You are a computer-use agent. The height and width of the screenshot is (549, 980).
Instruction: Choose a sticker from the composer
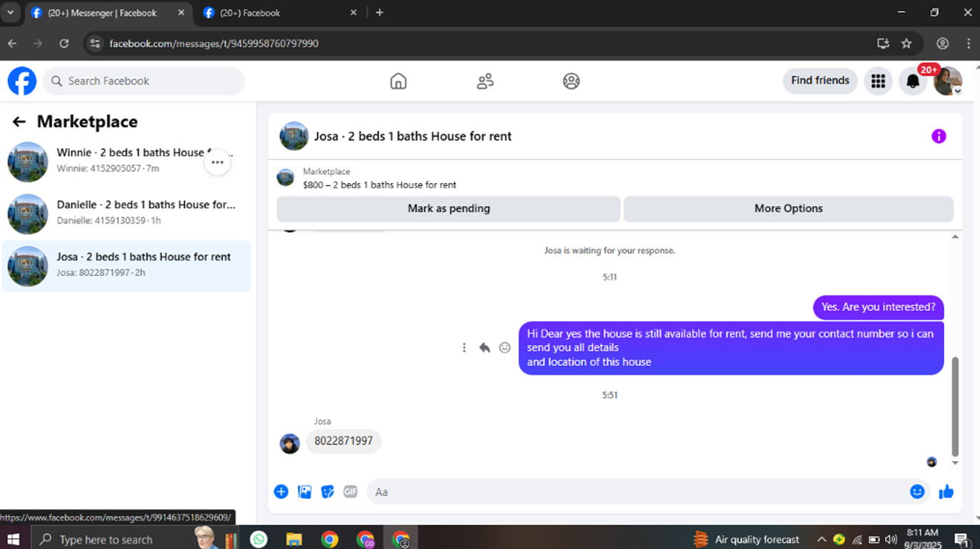(327, 492)
